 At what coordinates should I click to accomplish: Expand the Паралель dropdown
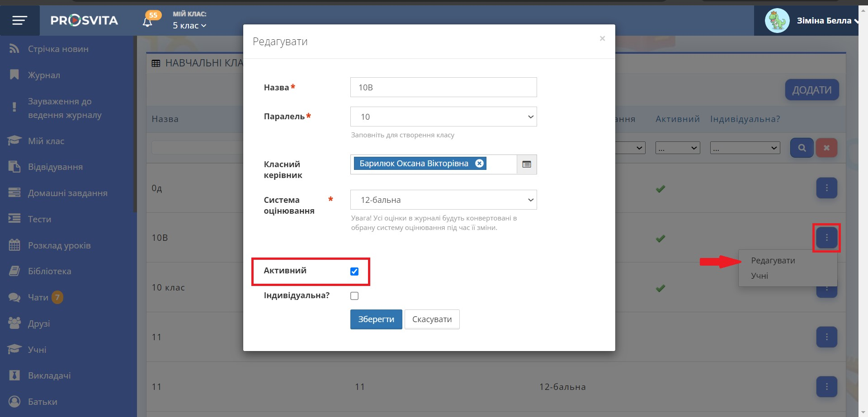click(x=443, y=117)
